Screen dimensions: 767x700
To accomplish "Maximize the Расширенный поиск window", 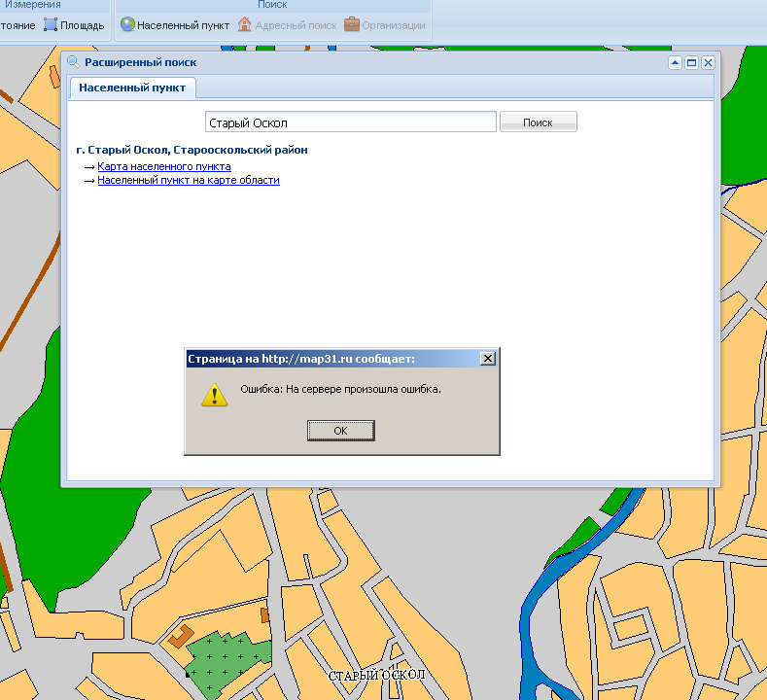I will 691,62.
